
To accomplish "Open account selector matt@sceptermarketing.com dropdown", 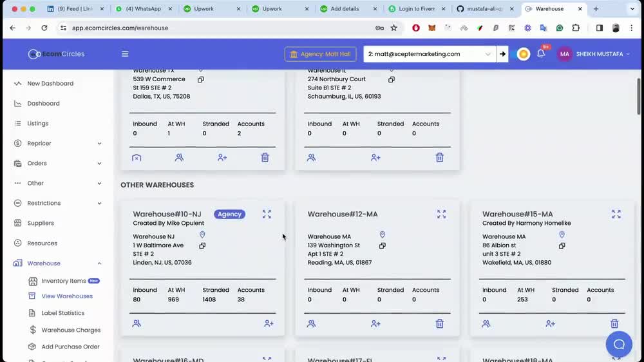I will (429, 54).
